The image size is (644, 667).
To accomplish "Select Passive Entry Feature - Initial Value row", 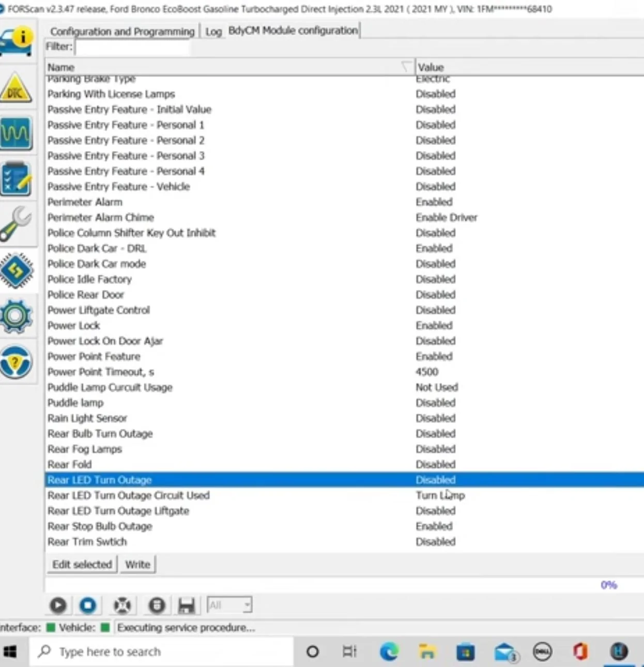I will click(x=345, y=110).
